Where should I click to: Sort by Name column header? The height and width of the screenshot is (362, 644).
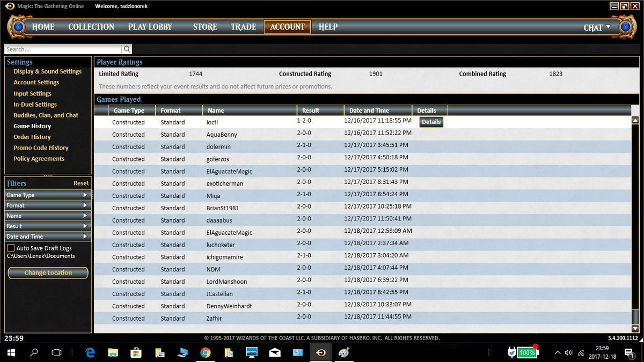(x=250, y=110)
